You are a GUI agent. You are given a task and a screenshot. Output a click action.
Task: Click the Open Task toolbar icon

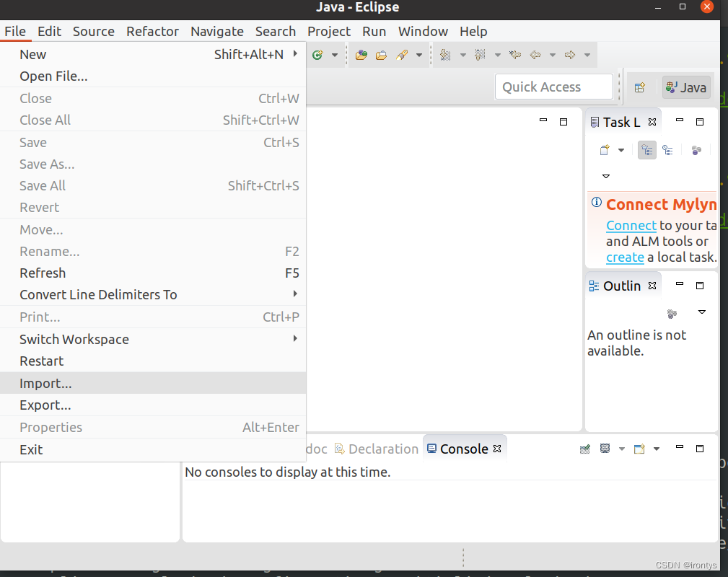[x=381, y=56]
